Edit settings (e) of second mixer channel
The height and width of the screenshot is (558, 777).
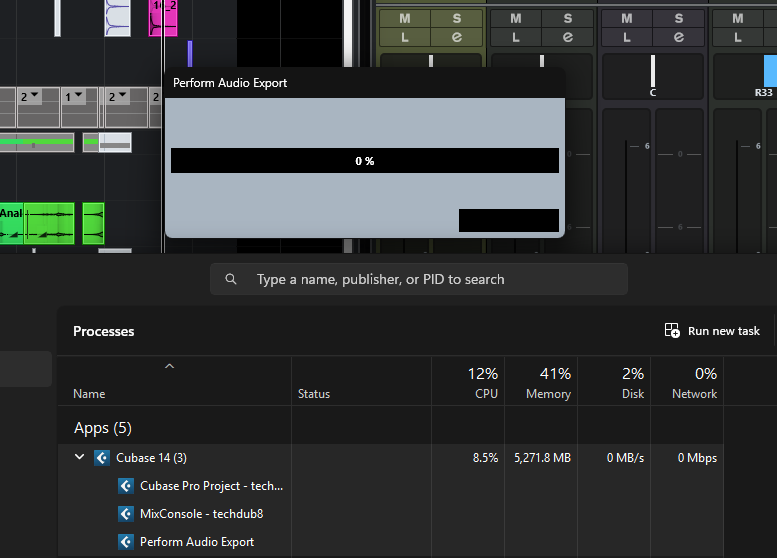[x=567, y=37]
